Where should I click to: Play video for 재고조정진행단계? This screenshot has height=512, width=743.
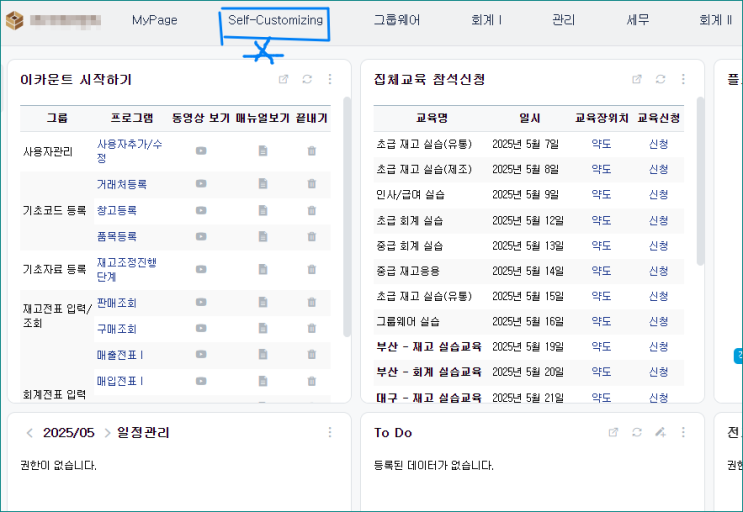point(201,269)
